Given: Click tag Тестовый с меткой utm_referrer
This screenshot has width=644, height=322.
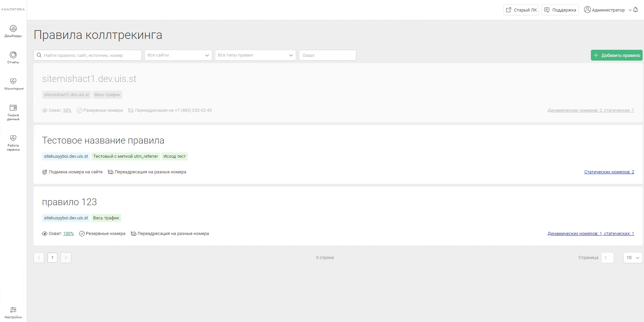Looking at the screenshot, I should pos(126,156).
